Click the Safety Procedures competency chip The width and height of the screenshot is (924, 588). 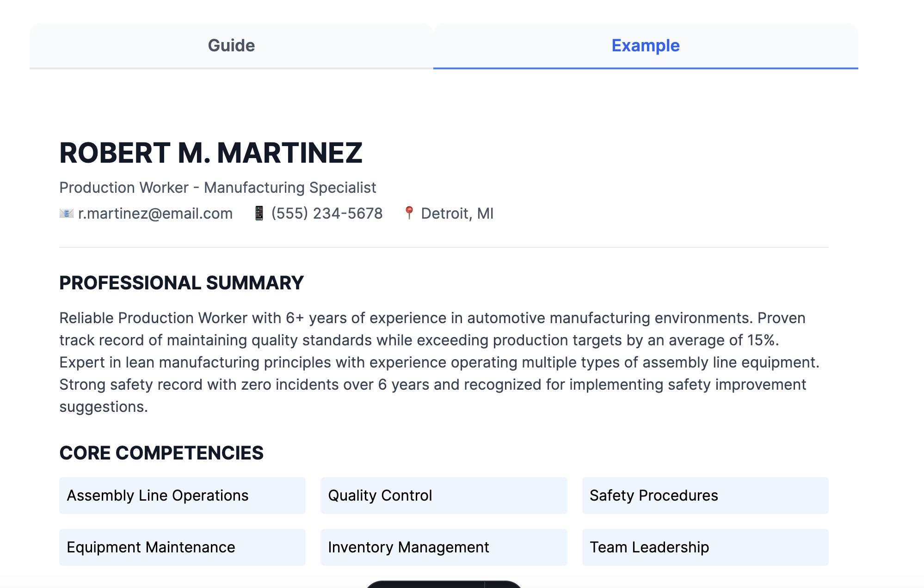pyautogui.click(x=705, y=496)
